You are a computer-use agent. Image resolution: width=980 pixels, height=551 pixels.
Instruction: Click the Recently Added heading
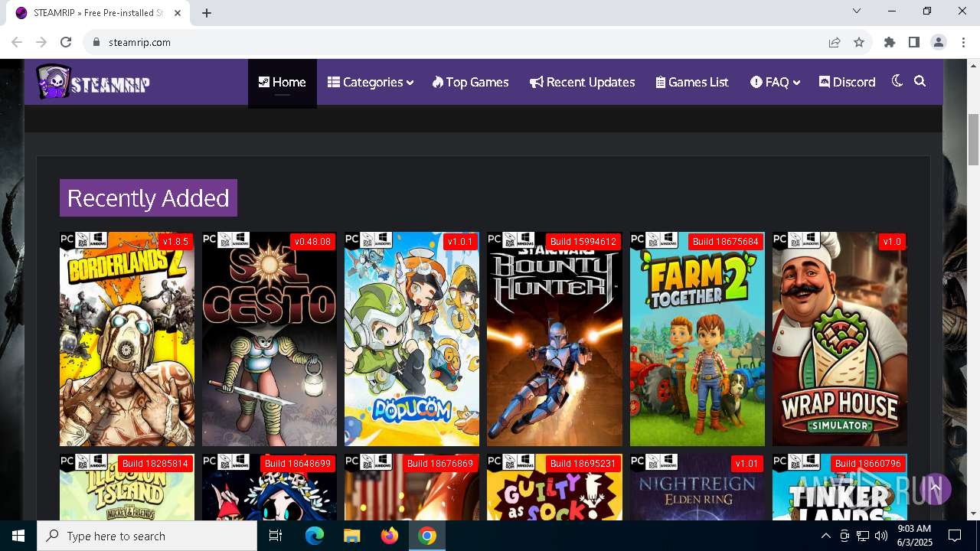(149, 198)
